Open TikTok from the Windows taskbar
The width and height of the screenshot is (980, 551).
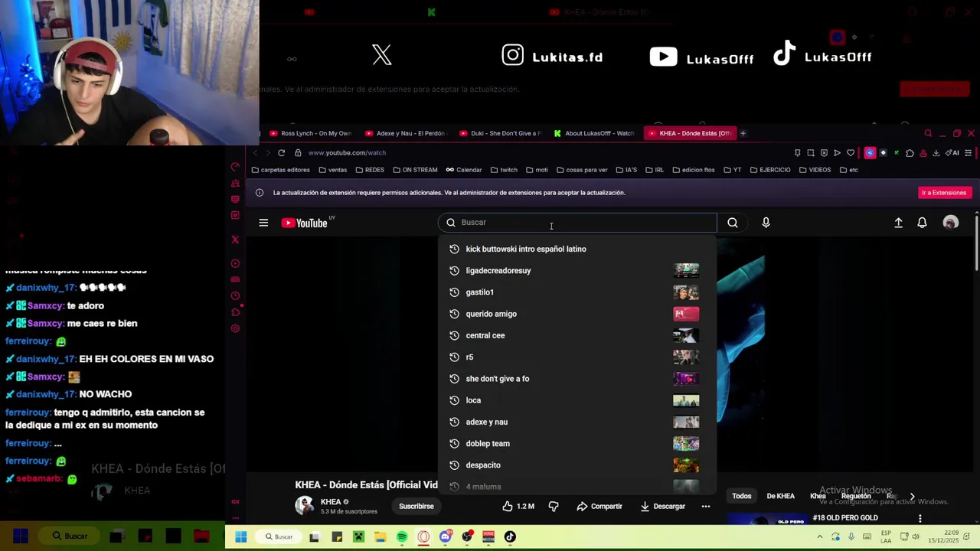(510, 536)
